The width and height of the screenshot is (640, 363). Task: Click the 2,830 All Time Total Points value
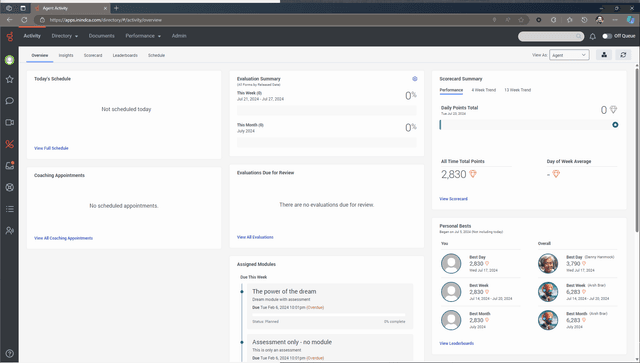(x=453, y=174)
